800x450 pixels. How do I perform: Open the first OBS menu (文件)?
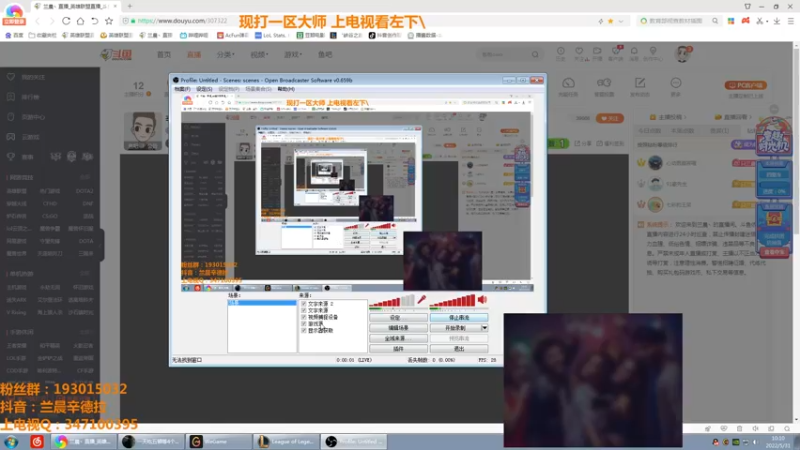coord(182,89)
